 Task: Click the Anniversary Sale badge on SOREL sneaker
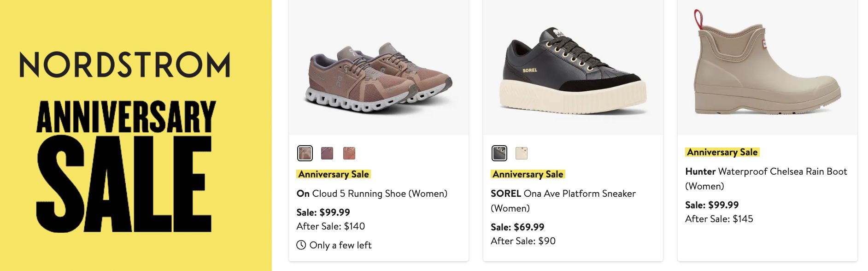[528, 174]
